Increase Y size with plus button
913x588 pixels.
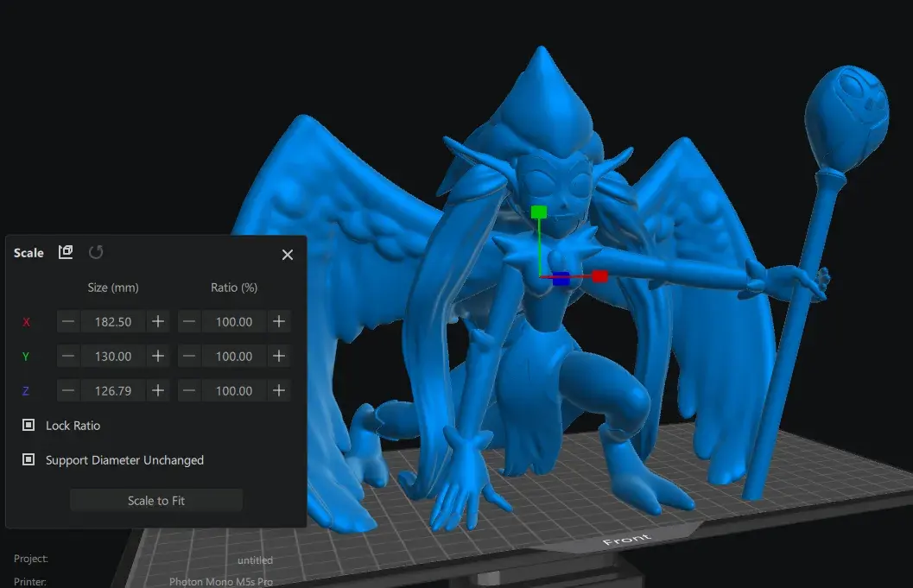[158, 356]
